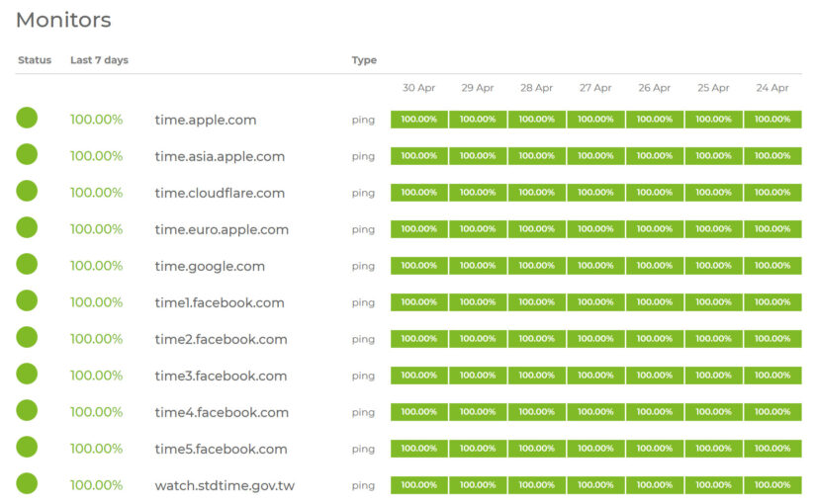Click the green status dot for time.asia.apple.com
816x504 pixels.
click(27, 154)
